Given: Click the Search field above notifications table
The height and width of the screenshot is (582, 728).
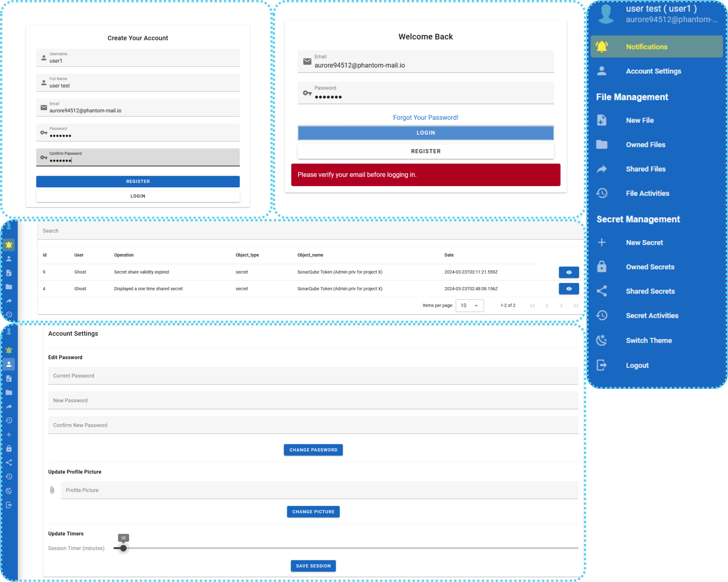Looking at the screenshot, I should [311, 231].
